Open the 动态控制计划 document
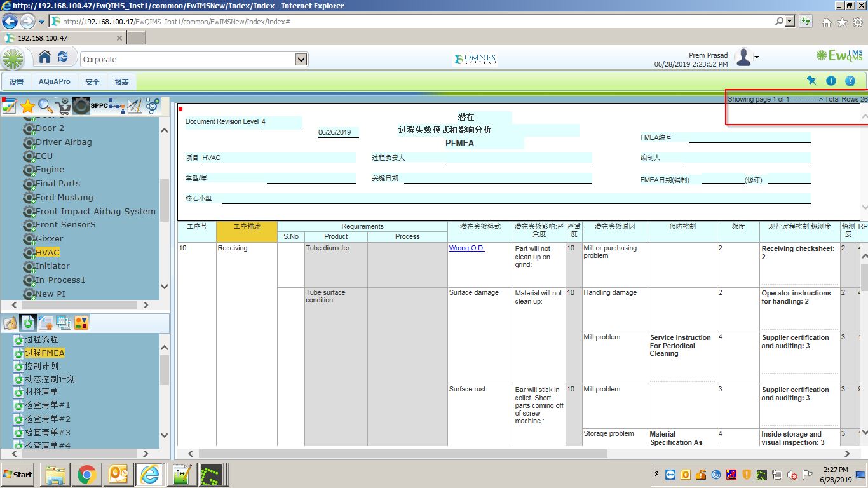The image size is (868, 488). click(50, 379)
